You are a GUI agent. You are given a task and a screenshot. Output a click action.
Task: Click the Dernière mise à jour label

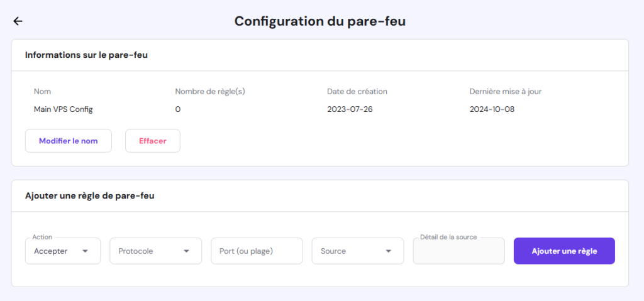506,91
